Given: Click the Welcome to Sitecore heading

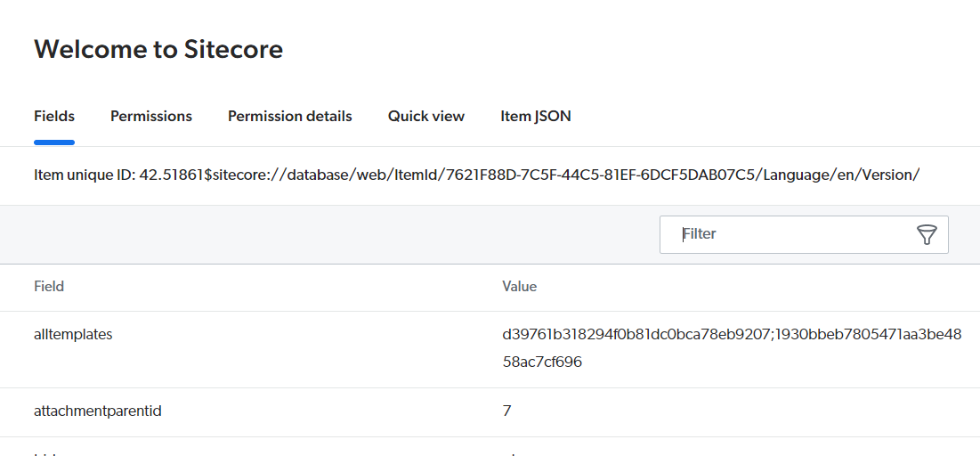Looking at the screenshot, I should pos(158,49).
